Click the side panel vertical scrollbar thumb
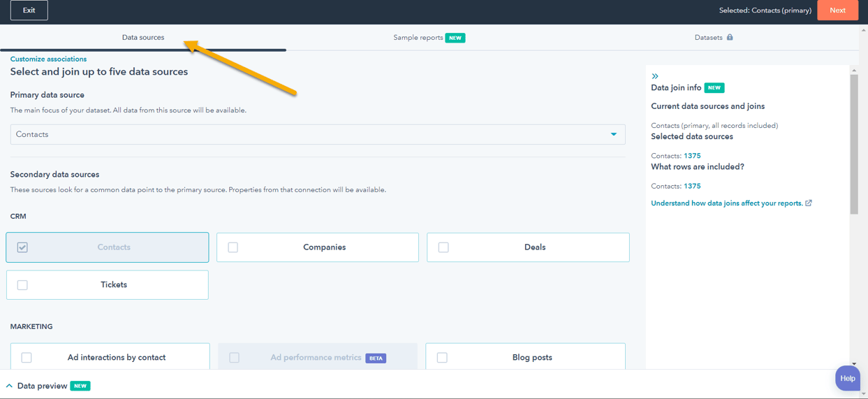The height and width of the screenshot is (399, 868). click(854, 143)
